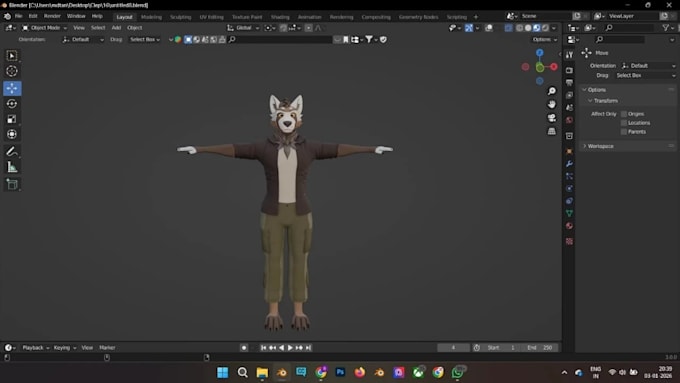Viewport: 680px width, 383px height.
Task: Switch to the Modeling workspace tab
Action: tap(151, 17)
